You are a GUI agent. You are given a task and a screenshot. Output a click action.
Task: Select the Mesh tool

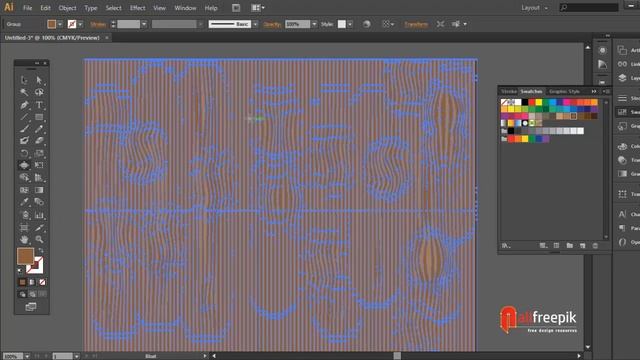coord(24,190)
